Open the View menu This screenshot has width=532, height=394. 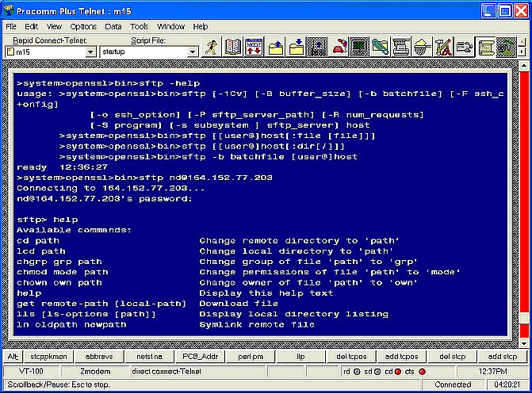coord(54,26)
